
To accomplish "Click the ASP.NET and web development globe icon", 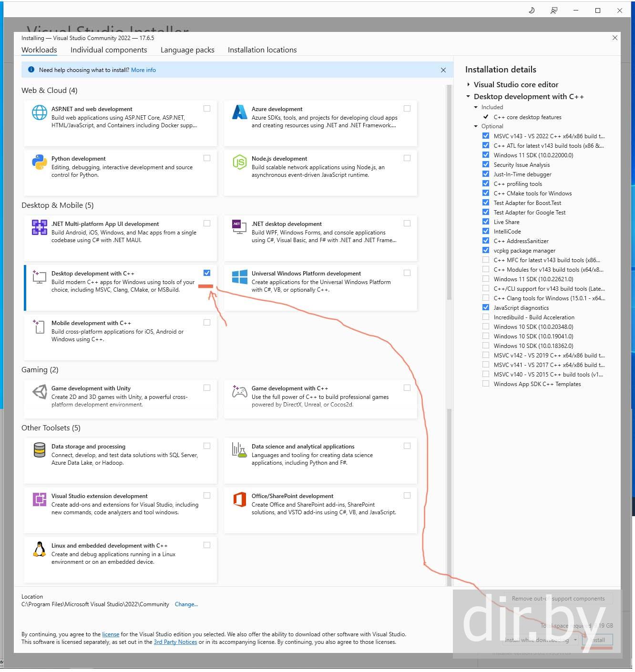I will pos(40,112).
